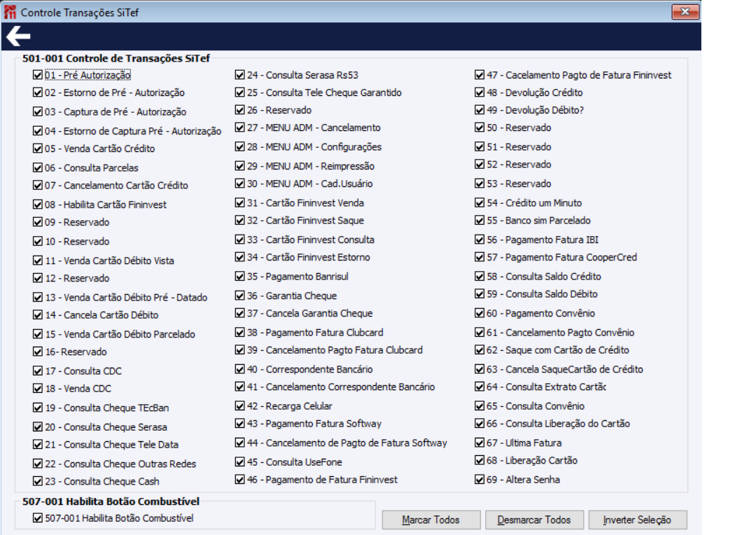756x535 pixels.
Task: Toggle 46 - Pagamento de Fatura Fininvest
Action: point(239,480)
